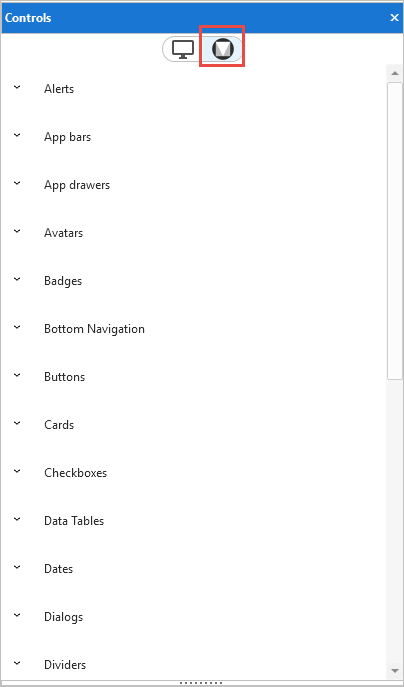
Task: Click the dotted panel grip handle
Action: 202,683
